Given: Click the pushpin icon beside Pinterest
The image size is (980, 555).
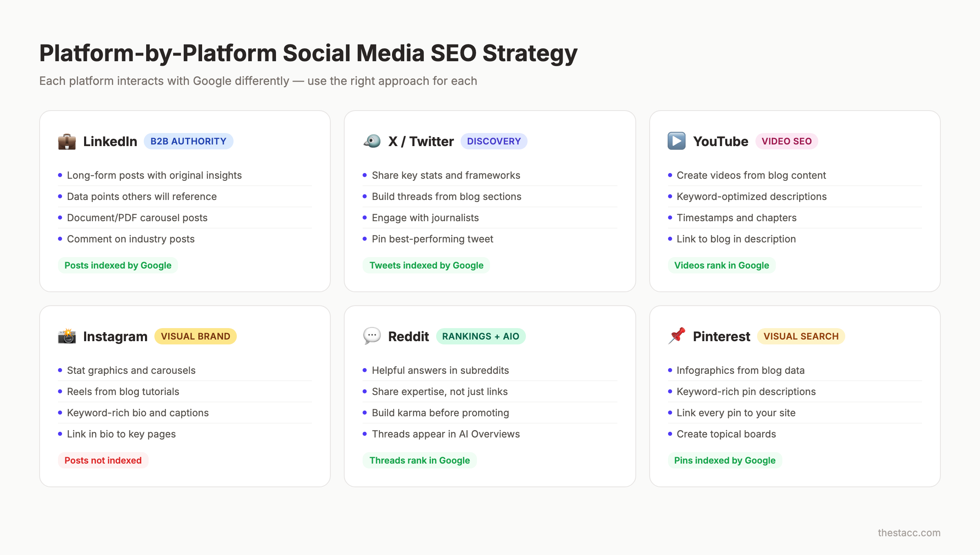Looking at the screenshot, I should (x=676, y=336).
